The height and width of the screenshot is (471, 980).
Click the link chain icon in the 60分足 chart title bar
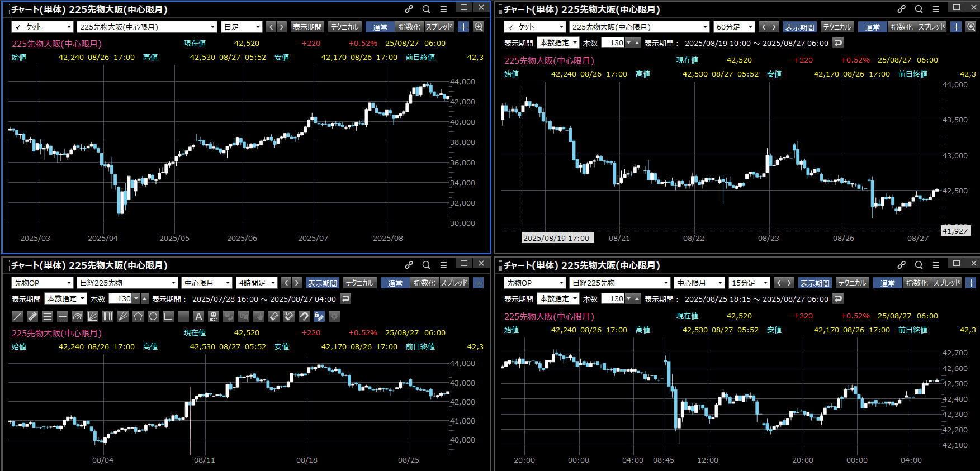901,9
